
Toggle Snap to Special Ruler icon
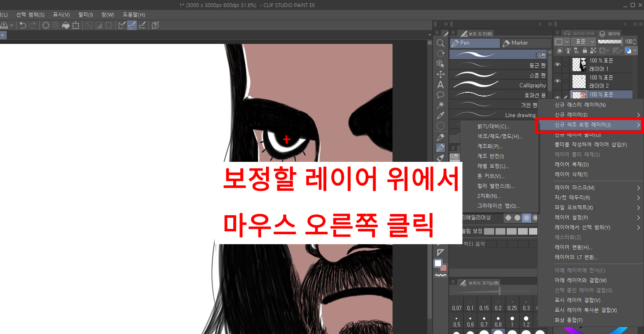[132, 26]
